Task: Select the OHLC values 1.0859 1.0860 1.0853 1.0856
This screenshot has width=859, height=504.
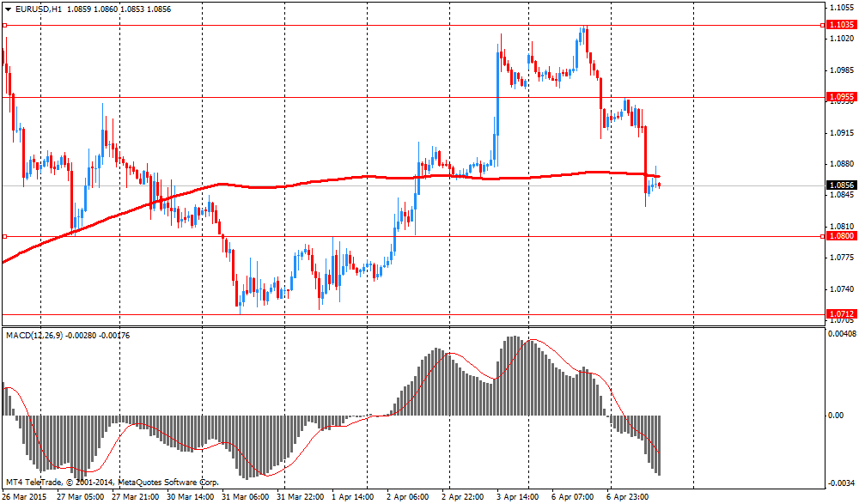Action: tap(119, 9)
